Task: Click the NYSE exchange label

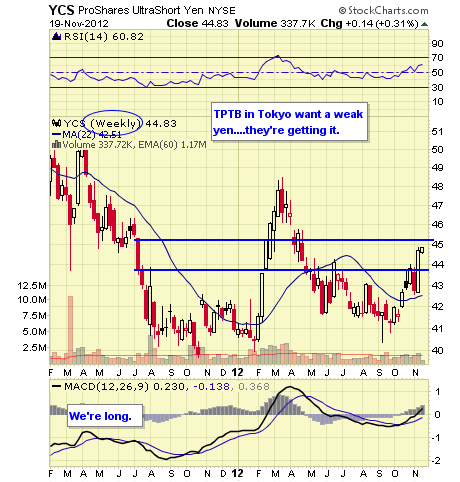Action: 222,11
